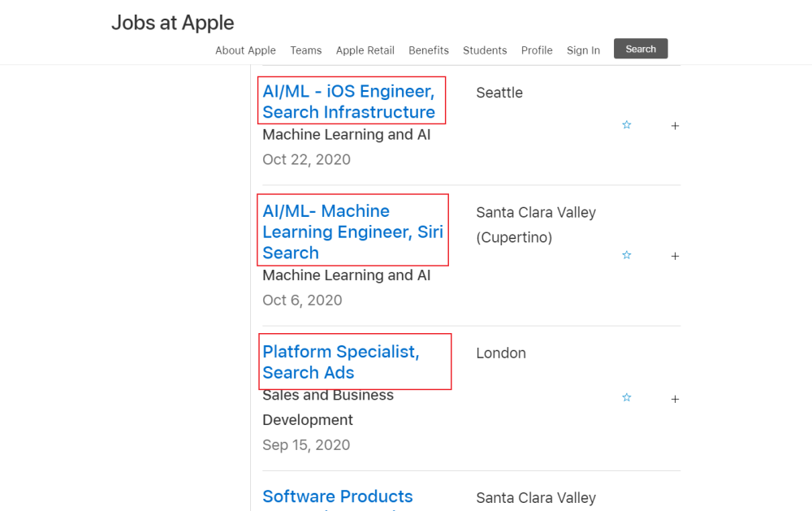This screenshot has width=812, height=511.
Task: Click the Oct 22, 2020 posting date
Action: (x=306, y=159)
